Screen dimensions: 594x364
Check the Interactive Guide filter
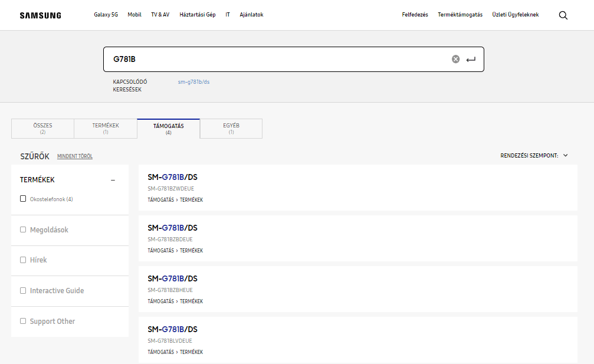tap(23, 290)
